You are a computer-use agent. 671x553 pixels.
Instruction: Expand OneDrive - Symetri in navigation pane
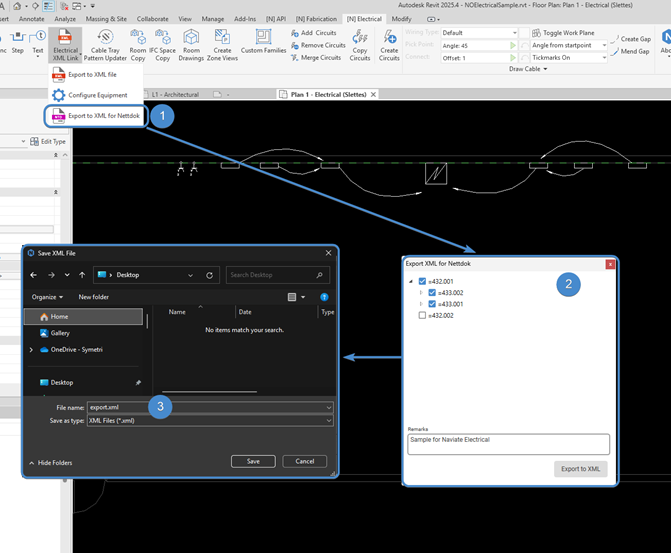(x=31, y=350)
